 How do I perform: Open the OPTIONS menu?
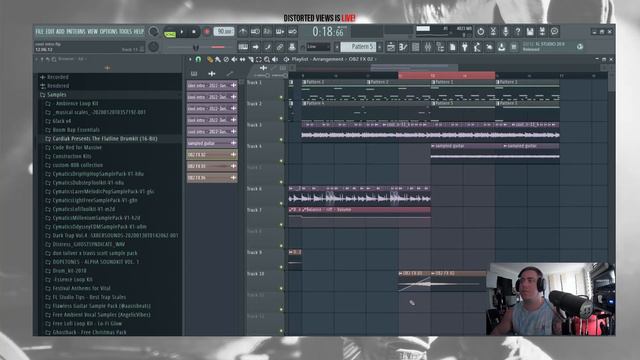[109, 31]
